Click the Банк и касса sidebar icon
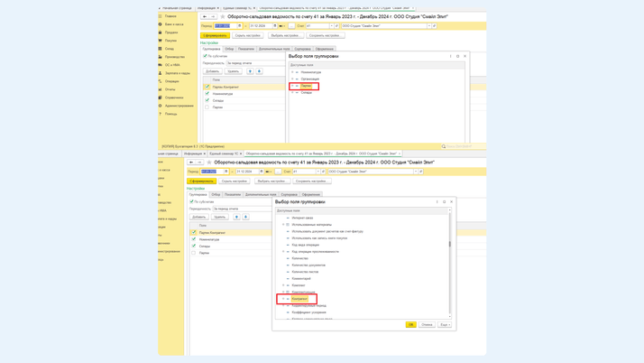This screenshot has height=363, width=644. [x=161, y=24]
